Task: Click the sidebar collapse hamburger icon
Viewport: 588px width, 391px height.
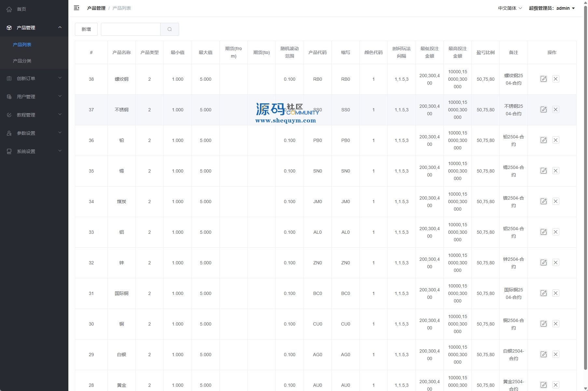Action: [77, 8]
